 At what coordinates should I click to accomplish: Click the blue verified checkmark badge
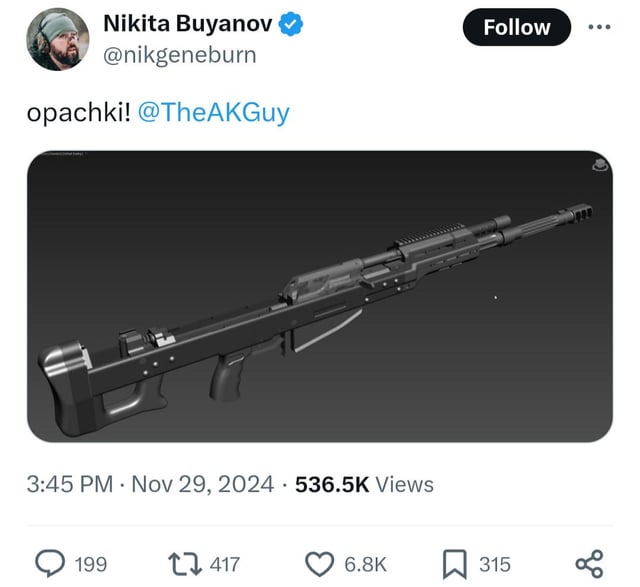point(291,24)
